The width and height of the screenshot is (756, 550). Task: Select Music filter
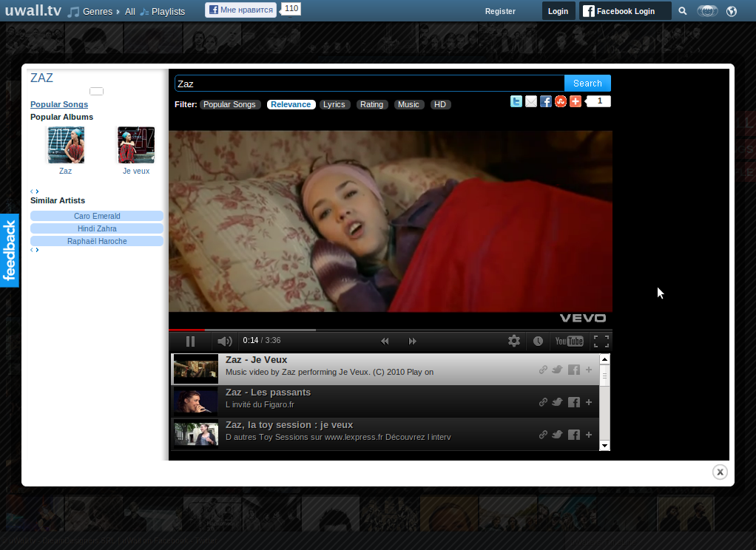pyautogui.click(x=408, y=104)
